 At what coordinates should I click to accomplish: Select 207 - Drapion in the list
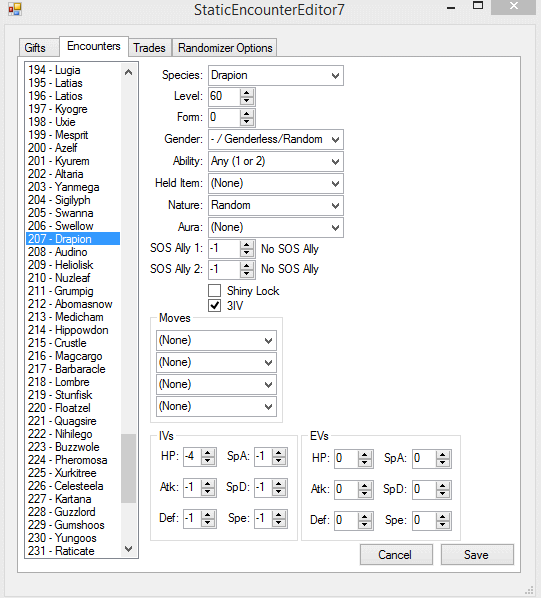coord(73,239)
